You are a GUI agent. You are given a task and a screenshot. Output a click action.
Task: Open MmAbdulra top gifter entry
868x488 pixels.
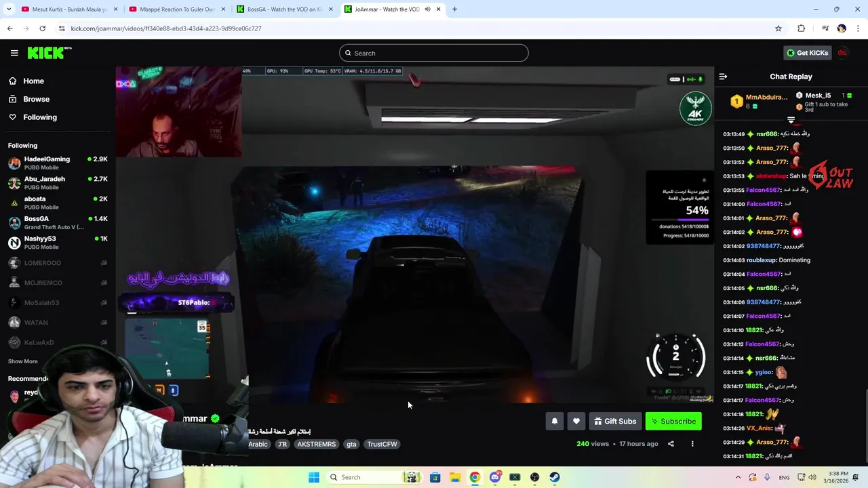(759, 101)
